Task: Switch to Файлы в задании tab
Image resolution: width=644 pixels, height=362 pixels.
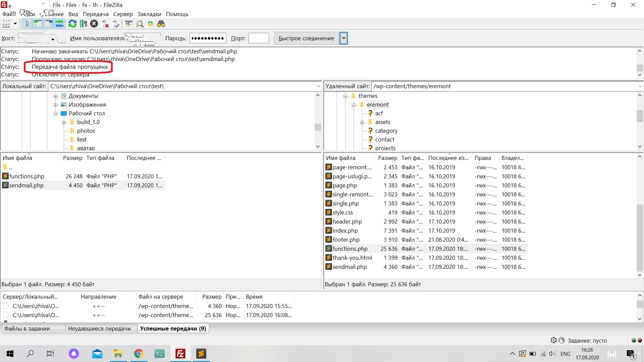Action: click(x=33, y=329)
